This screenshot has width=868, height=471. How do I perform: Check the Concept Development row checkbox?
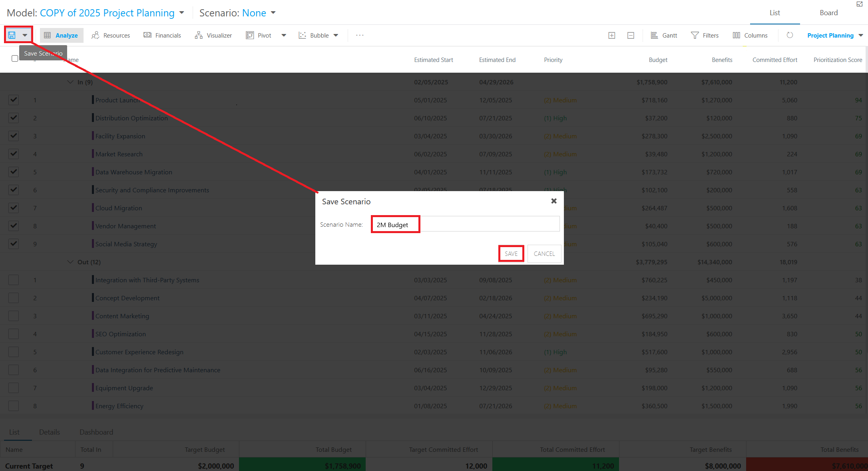coord(14,298)
